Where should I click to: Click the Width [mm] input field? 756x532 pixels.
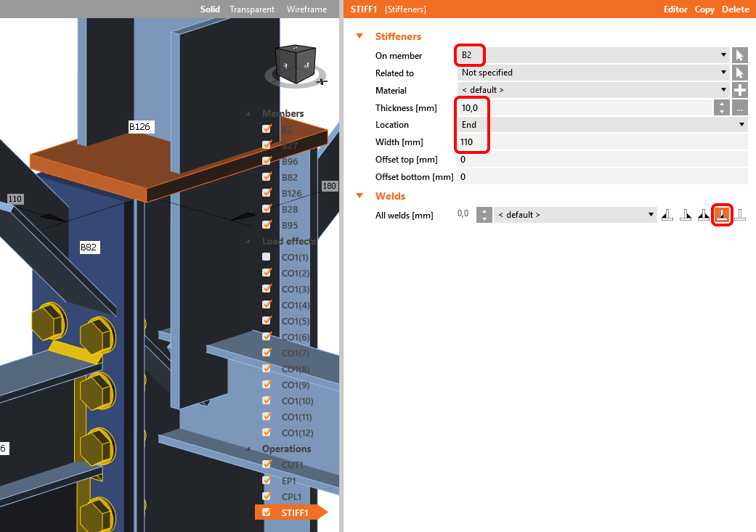coord(603,142)
